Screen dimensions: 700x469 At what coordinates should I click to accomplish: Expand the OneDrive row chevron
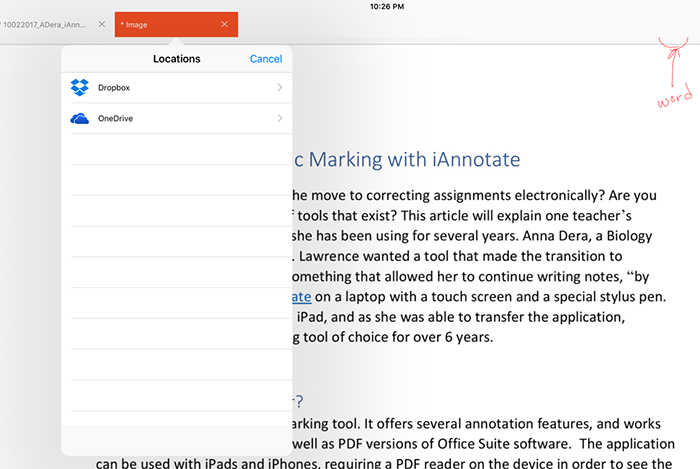coord(279,118)
